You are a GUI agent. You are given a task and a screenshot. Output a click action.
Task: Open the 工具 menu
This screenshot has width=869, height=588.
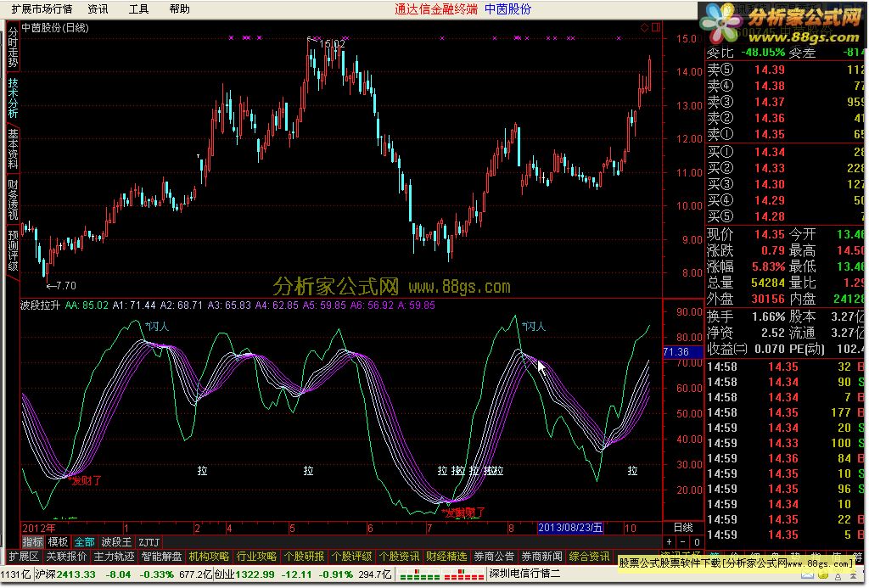[x=138, y=8]
